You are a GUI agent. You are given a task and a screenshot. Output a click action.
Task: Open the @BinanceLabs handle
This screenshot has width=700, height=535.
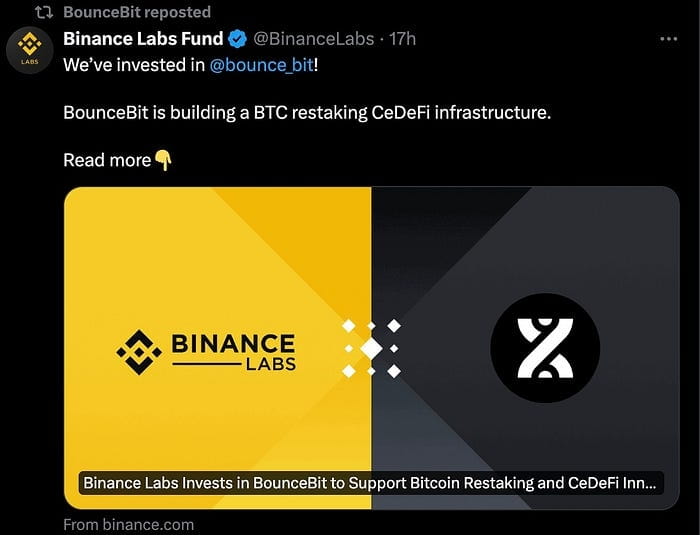(314, 39)
